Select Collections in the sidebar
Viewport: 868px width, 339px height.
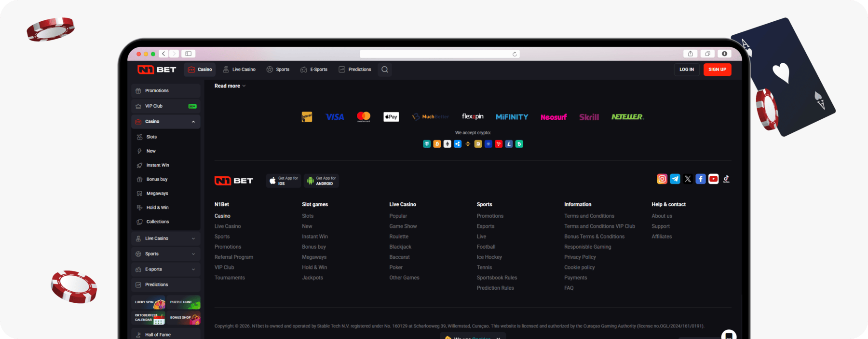[166, 222]
